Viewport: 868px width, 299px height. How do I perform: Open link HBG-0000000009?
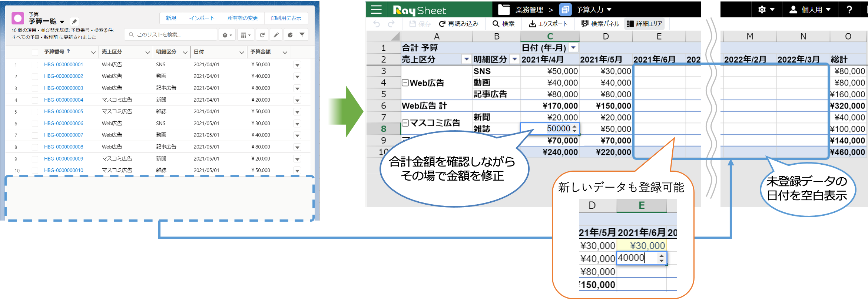[63, 159]
